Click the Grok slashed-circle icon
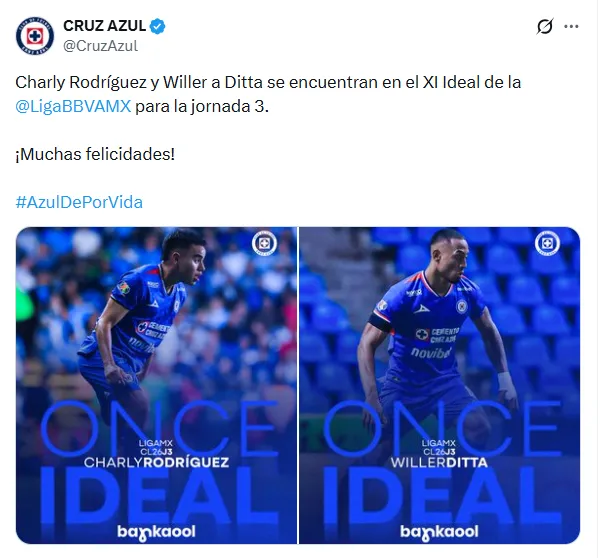 545,26
